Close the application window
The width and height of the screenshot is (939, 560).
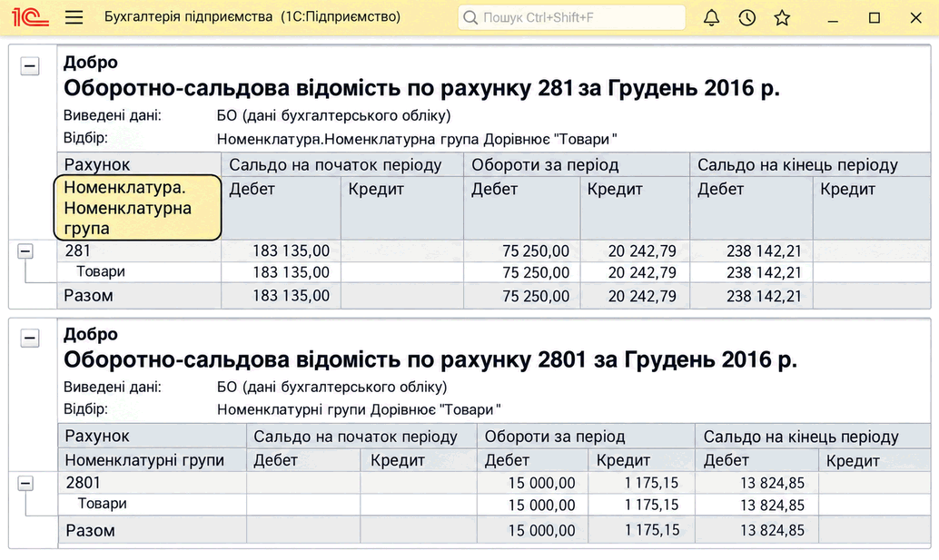pos(915,18)
